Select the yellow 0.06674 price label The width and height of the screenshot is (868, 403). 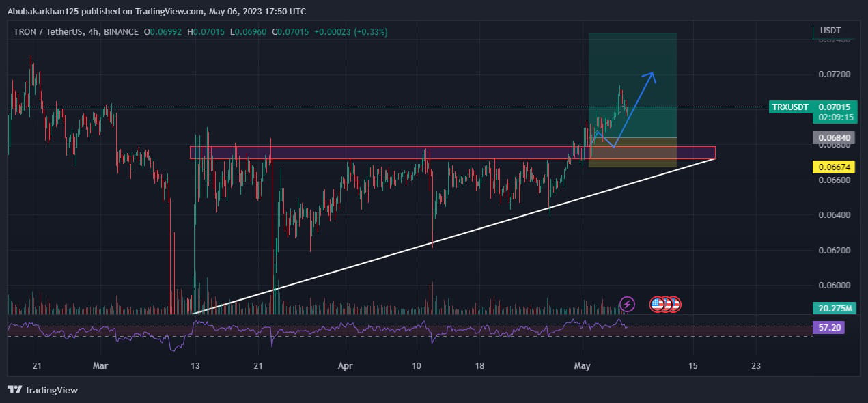coord(835,165)
